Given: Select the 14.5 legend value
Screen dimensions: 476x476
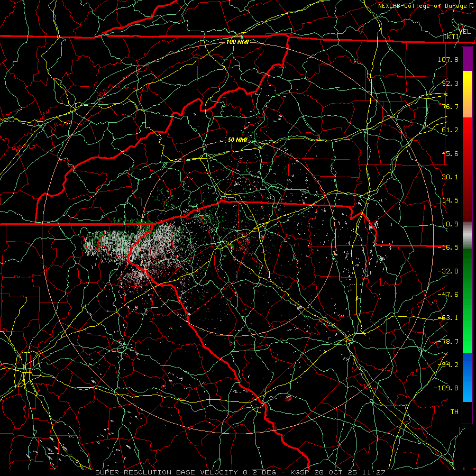Looking at the screenshot, I should (x=450, y=200).
